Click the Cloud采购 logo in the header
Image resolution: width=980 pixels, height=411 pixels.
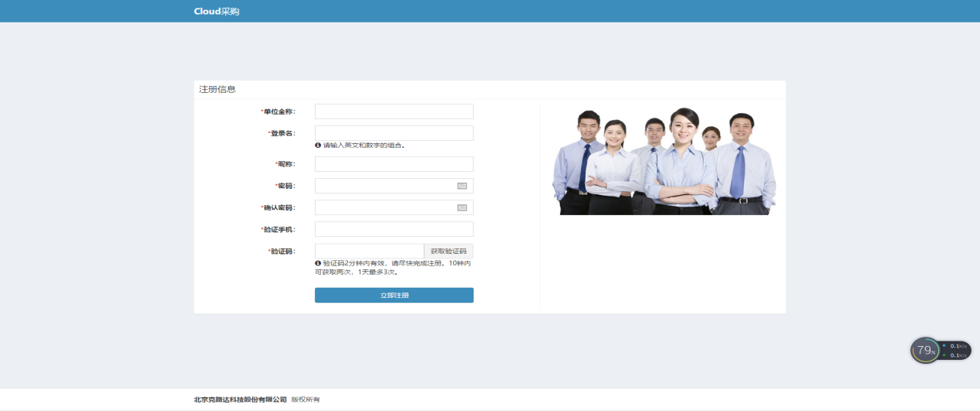click(x=217, y=11)
